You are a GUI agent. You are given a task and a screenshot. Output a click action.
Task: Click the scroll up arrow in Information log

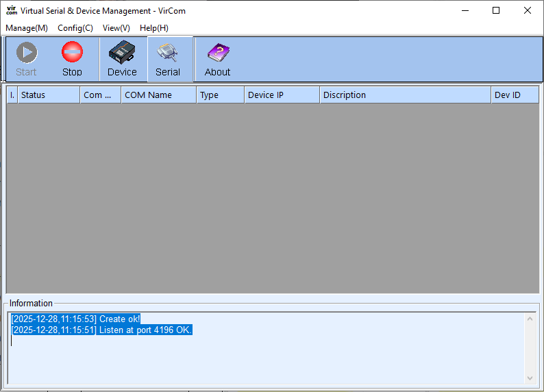tap(530, 318)
